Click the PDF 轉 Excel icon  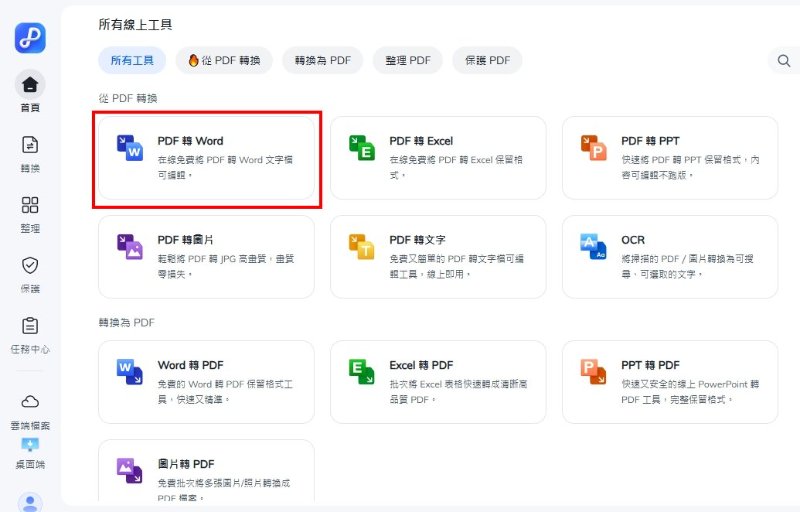(x=362, y=148)
